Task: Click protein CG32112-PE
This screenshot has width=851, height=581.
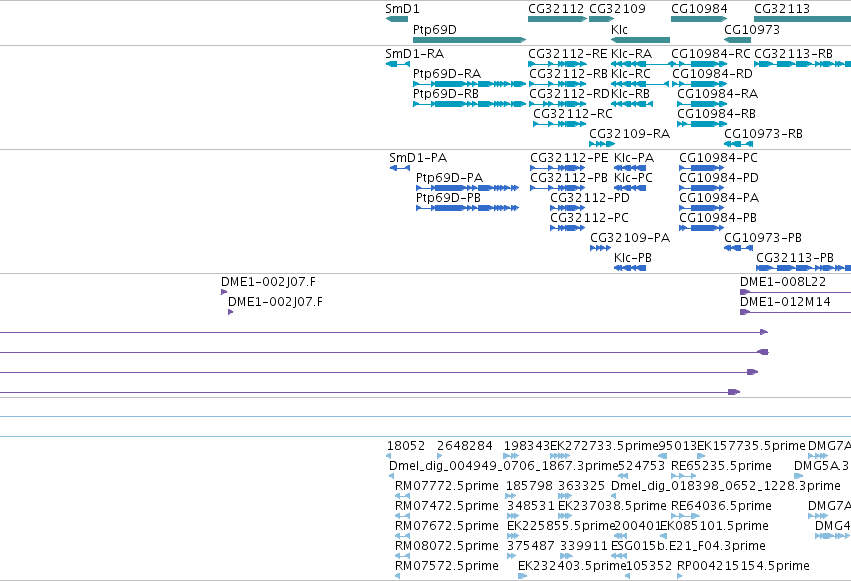Action: click(558, 168)
